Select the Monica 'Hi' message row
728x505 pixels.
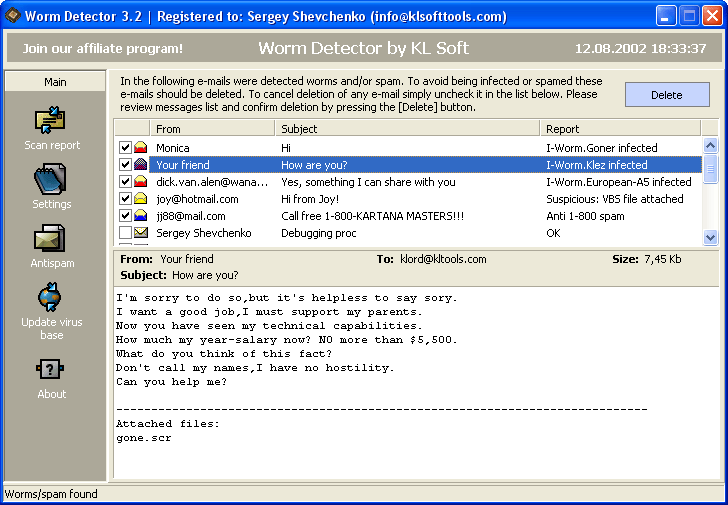coord(409,148)
